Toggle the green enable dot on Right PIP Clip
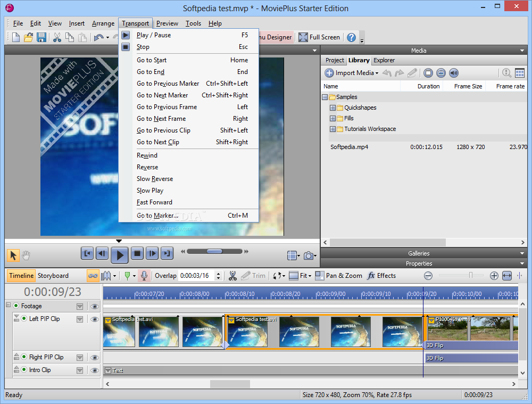Viewport: 532px width, 404px height. pos(24,357)
